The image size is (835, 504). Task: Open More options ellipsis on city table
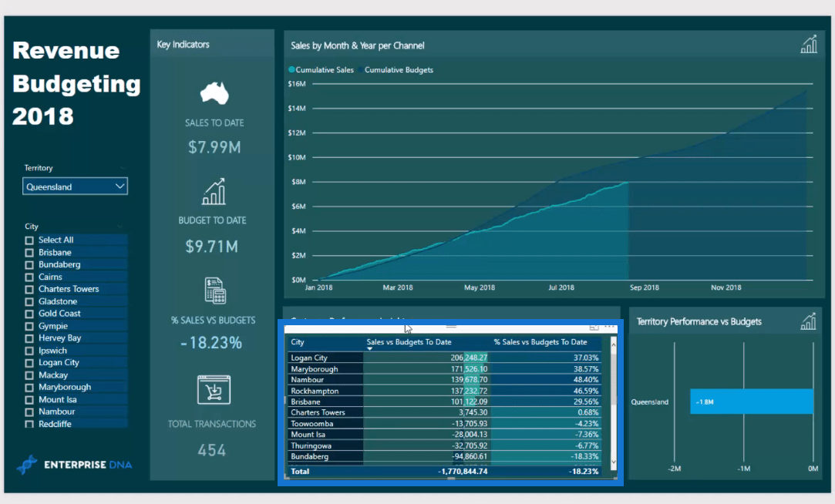tap(609, 327)
